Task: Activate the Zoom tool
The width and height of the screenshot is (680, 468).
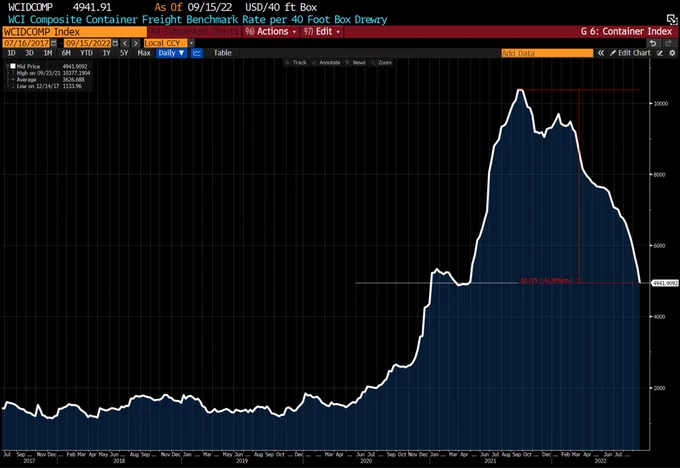Action: (x=382, y=62)
